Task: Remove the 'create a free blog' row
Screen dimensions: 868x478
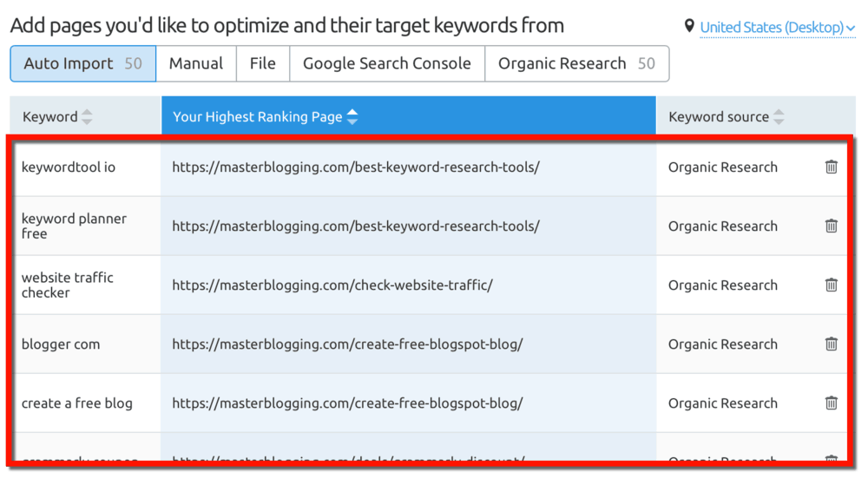Action: pos(831,403)
